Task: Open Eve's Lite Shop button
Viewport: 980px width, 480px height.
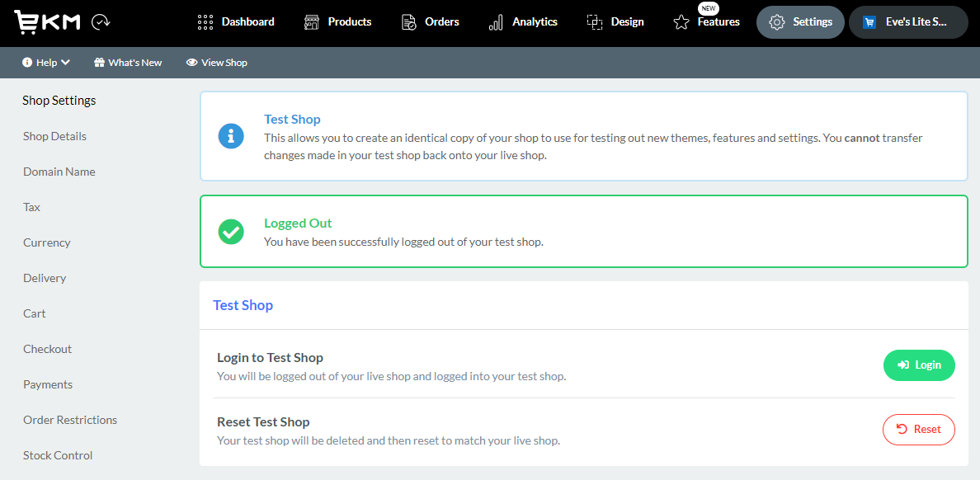Action: click(908, 22)
